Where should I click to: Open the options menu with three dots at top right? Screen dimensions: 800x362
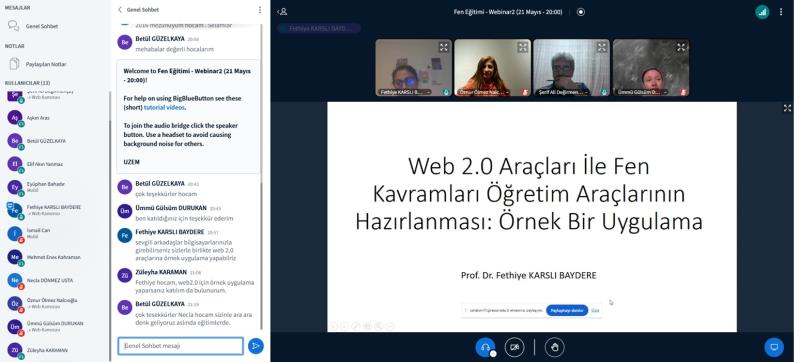click(781, 12)
